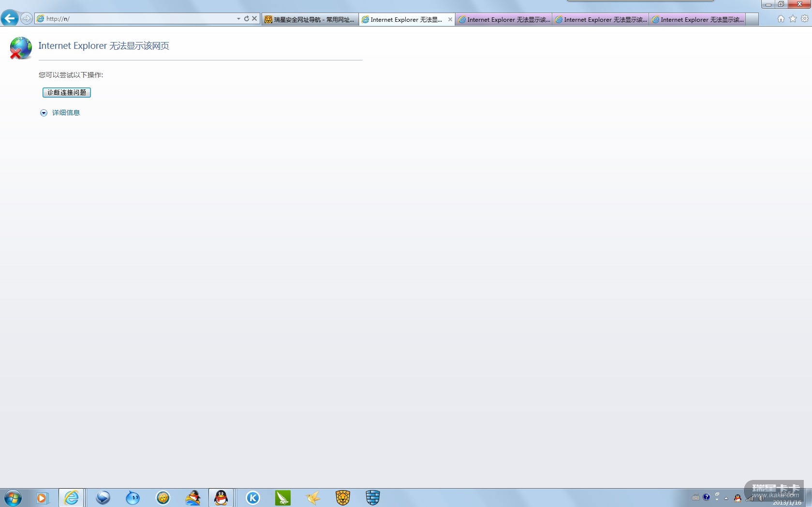Open the language bar options down arrow
812x507 pixels.
click(x=717, y=500)
